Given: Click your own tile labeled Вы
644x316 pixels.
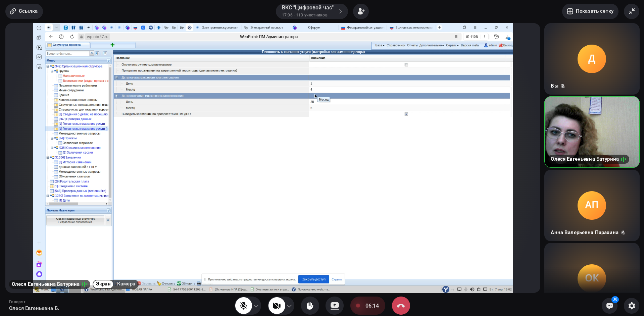Looking at the screenshot, I should (592, 59).
